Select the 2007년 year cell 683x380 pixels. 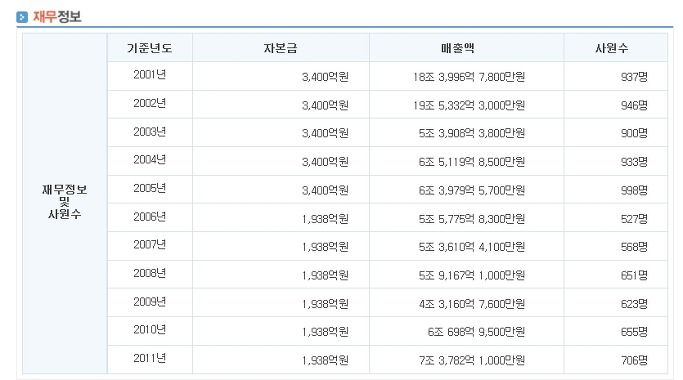point(149,245)
